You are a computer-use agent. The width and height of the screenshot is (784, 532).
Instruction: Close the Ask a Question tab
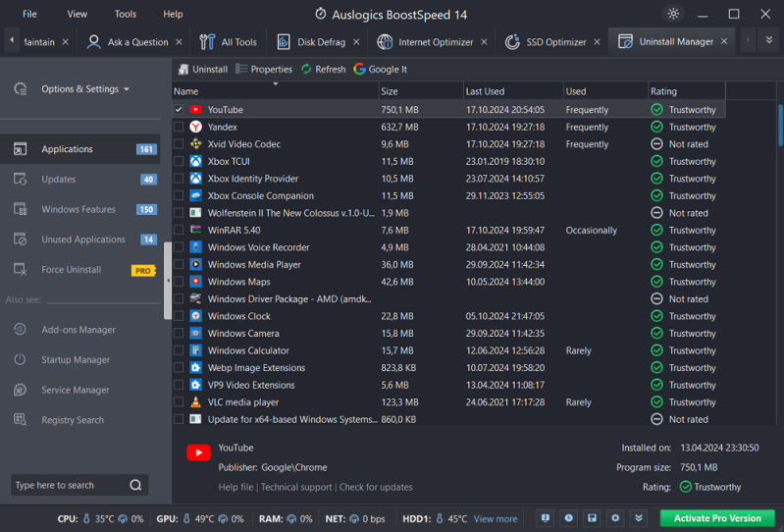tap(179, 42)
